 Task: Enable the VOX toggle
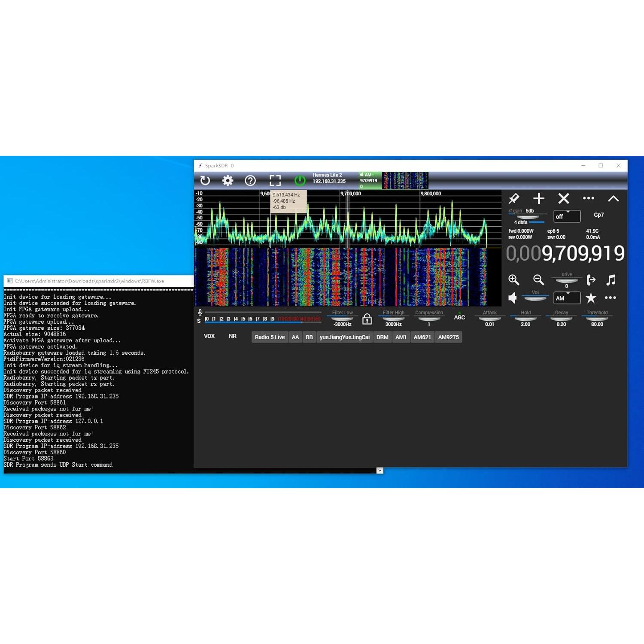[210, 337]
